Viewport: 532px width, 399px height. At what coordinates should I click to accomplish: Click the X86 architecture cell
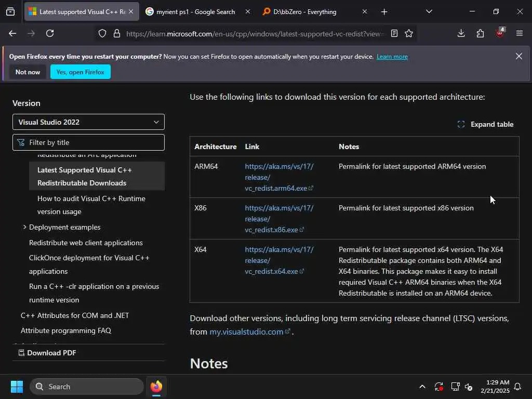(200, 208)
